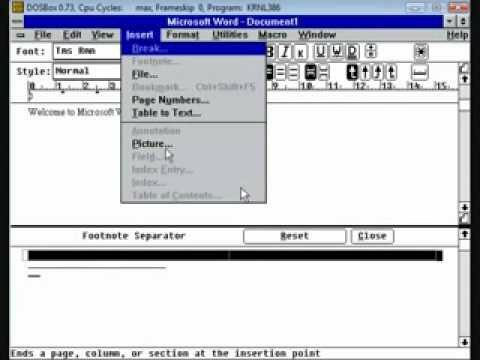The height and width of the screenshot is (360, 480).
Task: Choose Page Numbers... menu item
Action: [193, 100]
